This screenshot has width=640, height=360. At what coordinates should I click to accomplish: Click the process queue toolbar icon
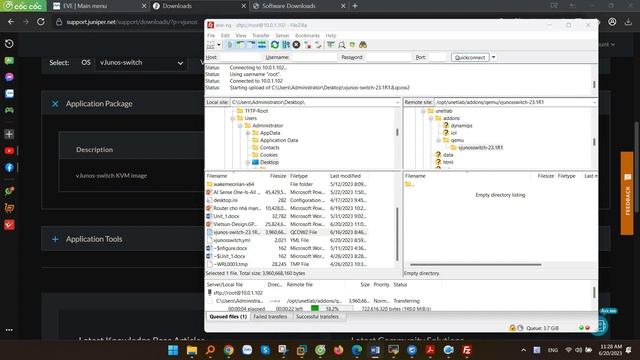tap(286, 45)
